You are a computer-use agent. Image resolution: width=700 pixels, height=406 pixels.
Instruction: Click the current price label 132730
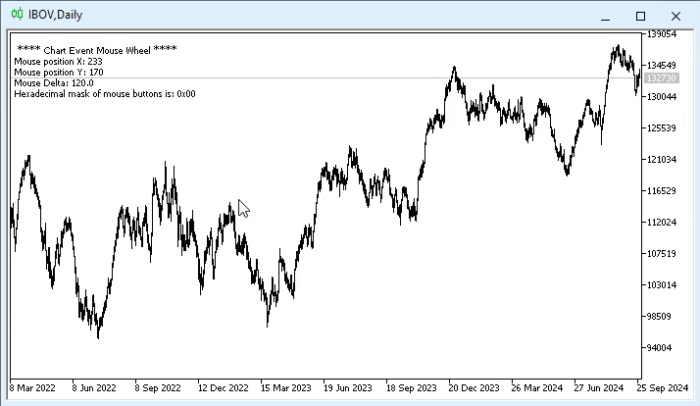pos(661,78)
